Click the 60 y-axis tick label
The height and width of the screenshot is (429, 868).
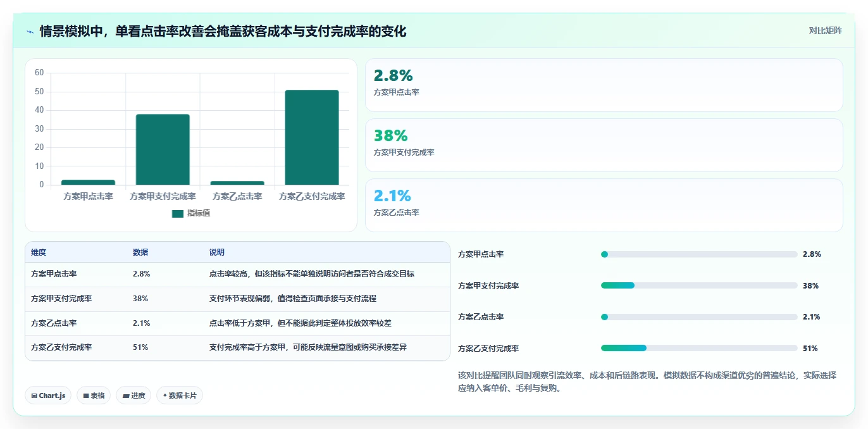click(x=39, y=73)
